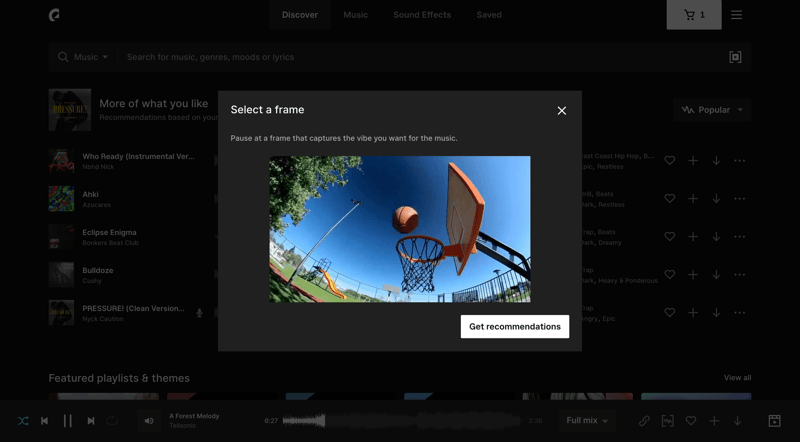800x442 pixels.
Task: Skip to next track in the player
Action: click(x=90, y=421)
